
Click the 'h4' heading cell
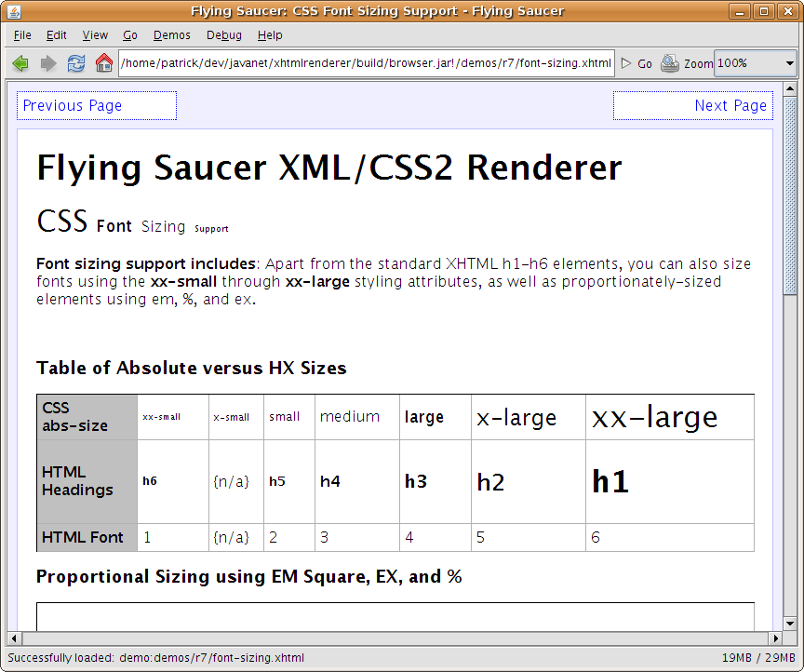357,482
